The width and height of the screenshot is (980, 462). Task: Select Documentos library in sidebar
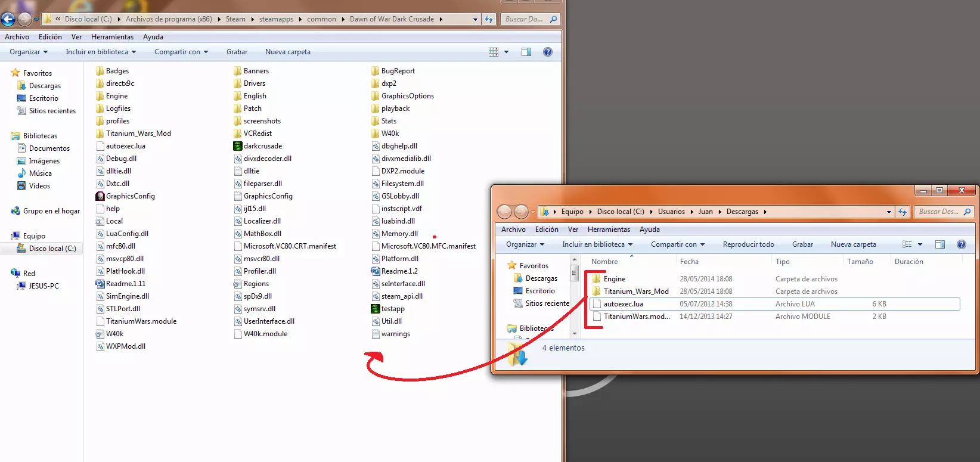point(44,148)
